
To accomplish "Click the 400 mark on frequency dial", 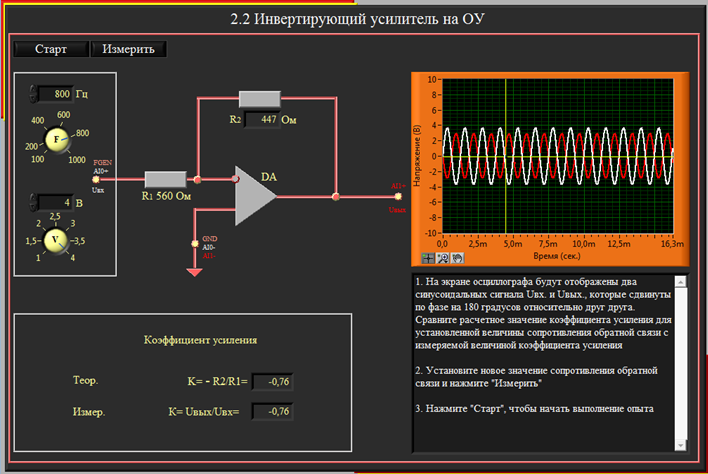I will (x=37, y=121).
